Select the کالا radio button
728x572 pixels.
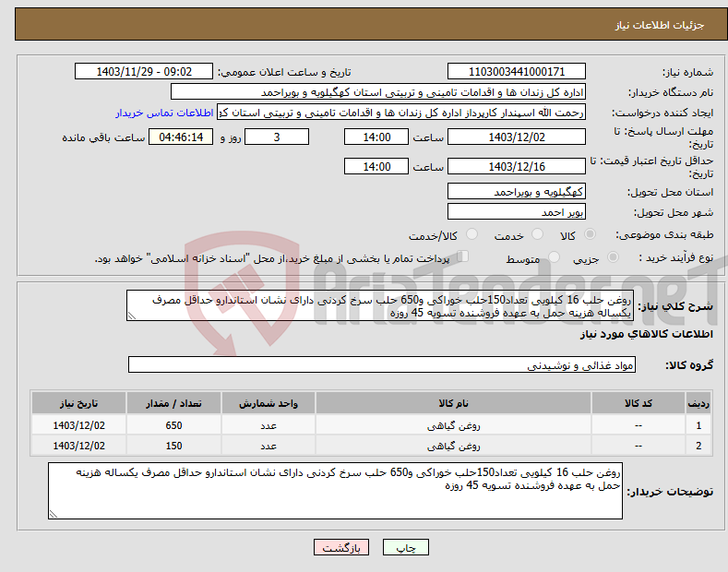(x=590, y=234)
